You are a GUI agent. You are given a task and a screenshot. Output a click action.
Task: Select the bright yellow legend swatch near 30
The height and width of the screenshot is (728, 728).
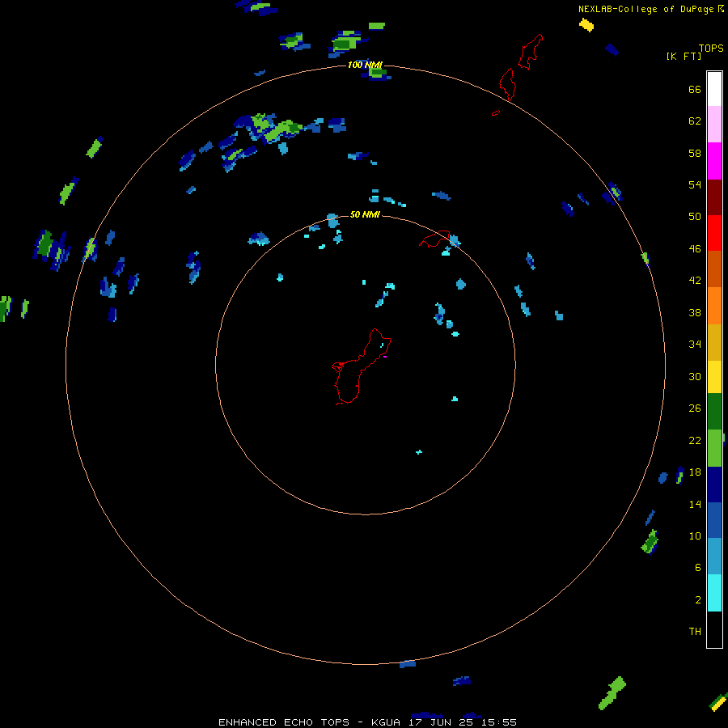(x=714, y=377)
